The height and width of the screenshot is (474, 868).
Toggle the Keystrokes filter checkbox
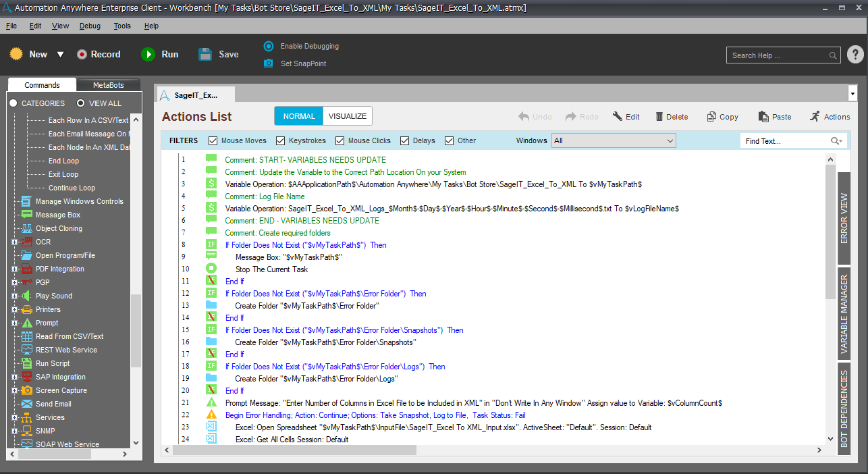[x=281, y=141]
